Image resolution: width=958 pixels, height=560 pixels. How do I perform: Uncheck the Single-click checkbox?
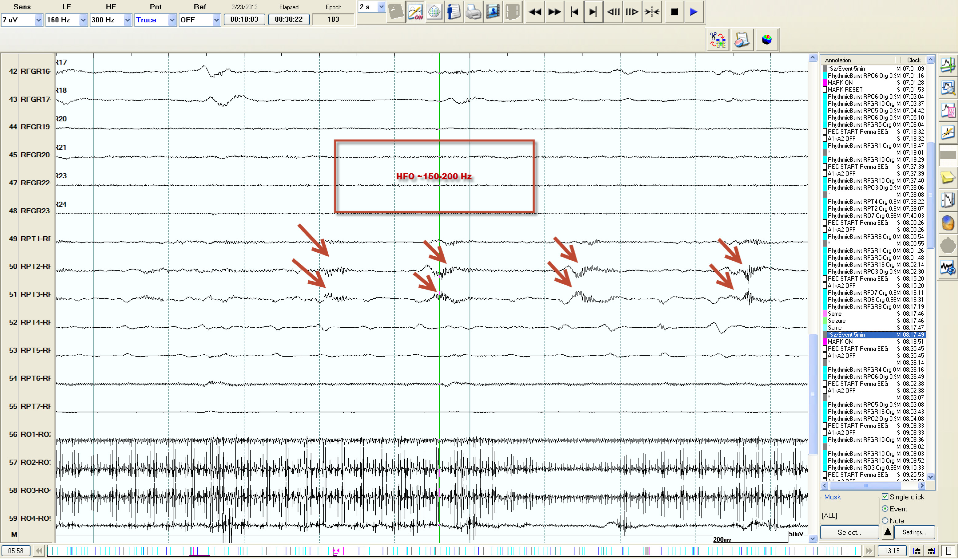[x=885, y=497]
